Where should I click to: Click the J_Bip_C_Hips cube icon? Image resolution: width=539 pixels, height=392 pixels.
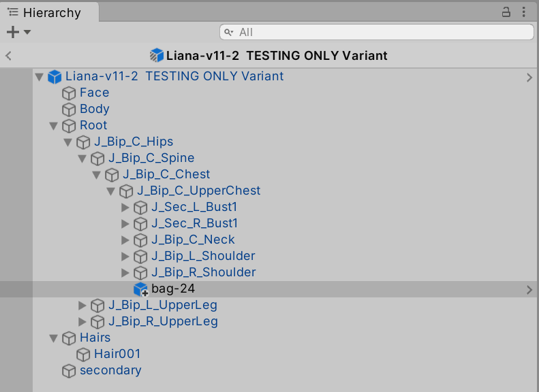click(x=83, y=142)
